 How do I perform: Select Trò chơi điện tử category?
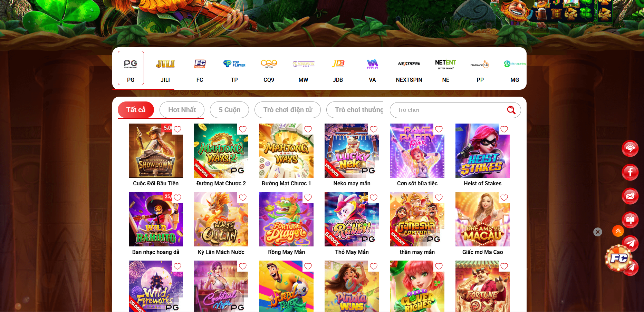point(288,110)
